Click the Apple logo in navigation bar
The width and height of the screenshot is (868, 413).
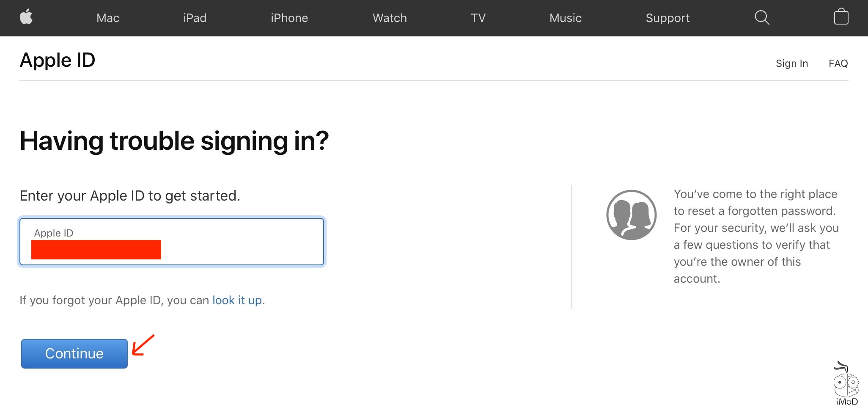pyautogui.click(x=26, y=17)
